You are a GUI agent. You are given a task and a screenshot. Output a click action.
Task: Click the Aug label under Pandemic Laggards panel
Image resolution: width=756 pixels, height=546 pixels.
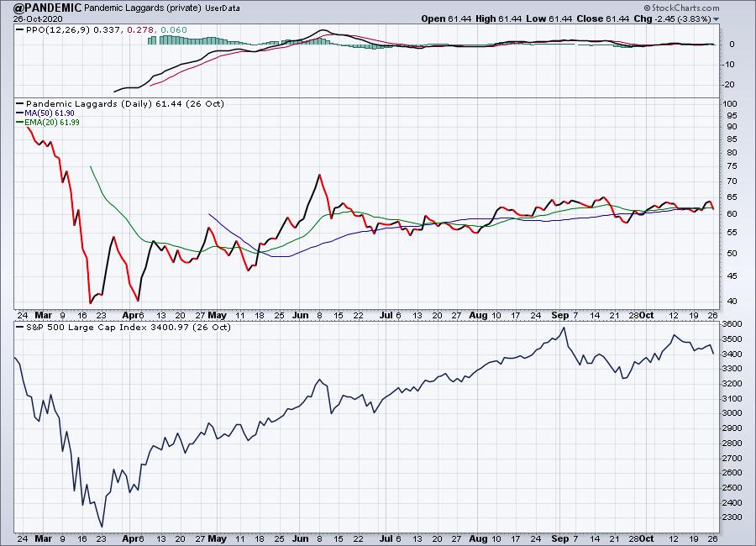[478, 315]
